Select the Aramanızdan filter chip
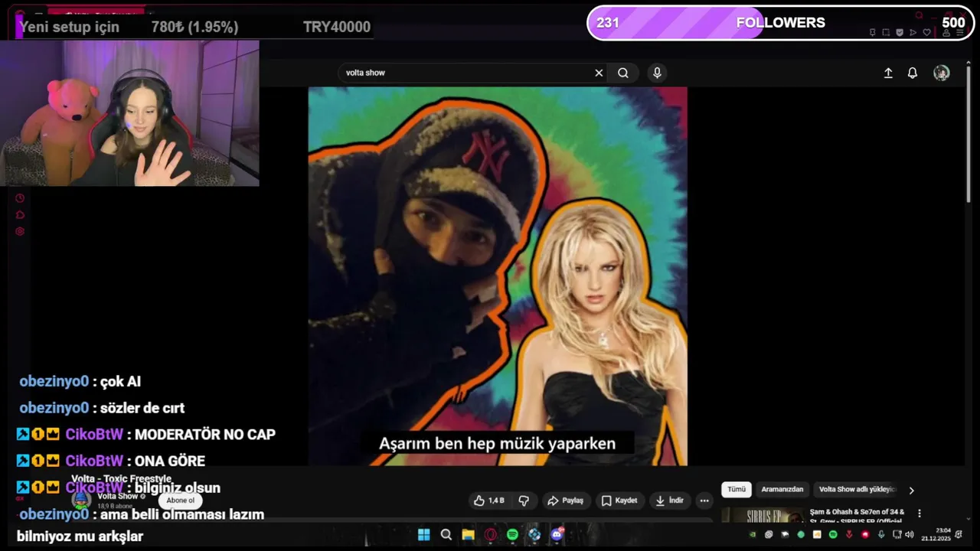This screenshot has width=980, height=551. pyautogui.click(x=782, y=489)
